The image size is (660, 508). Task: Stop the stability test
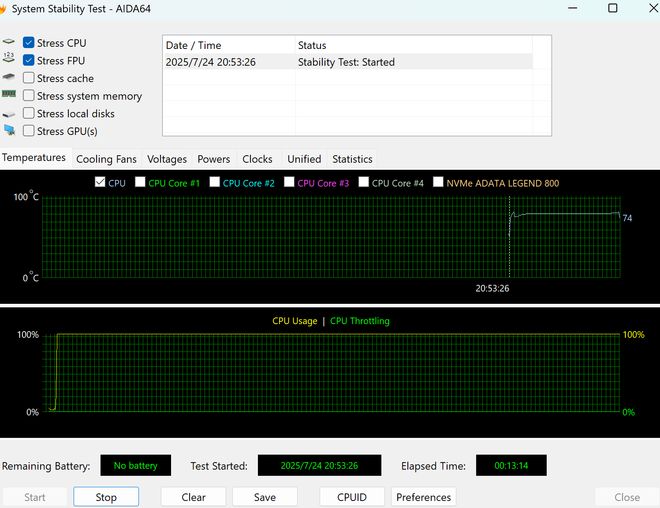pos(106,497)
